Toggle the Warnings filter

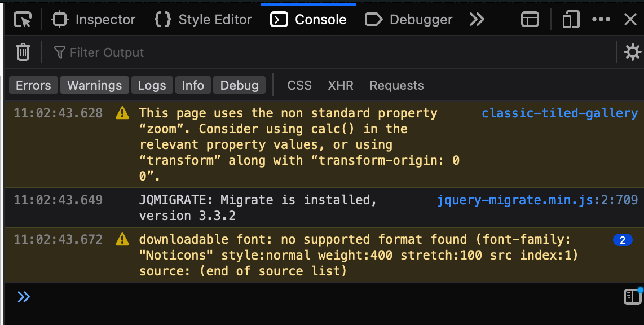(x=95, y=85)
